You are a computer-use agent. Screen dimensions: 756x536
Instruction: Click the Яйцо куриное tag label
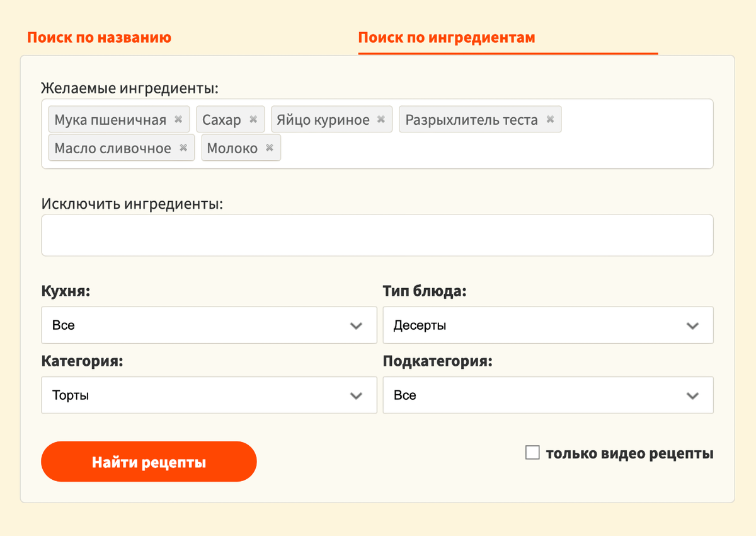click(x=323, y=120)
